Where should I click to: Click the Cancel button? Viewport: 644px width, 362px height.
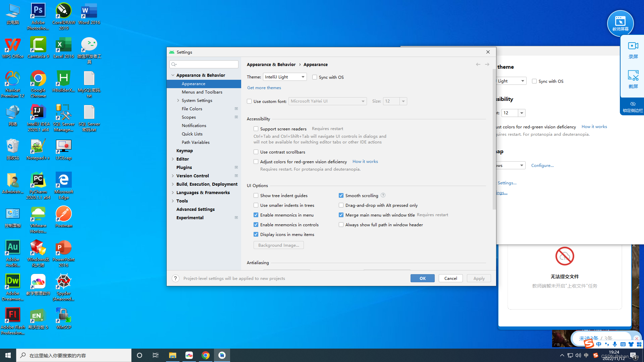pos(450,278)
